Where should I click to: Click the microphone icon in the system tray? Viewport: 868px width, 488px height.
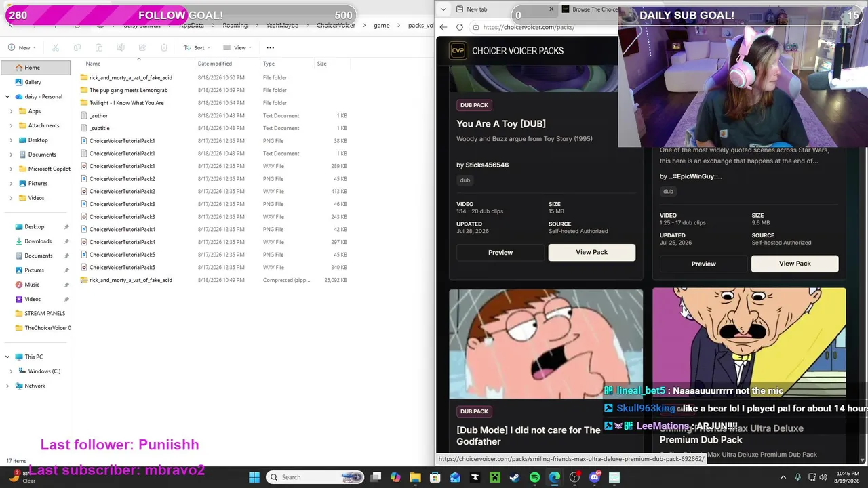[x=797, y=477]
